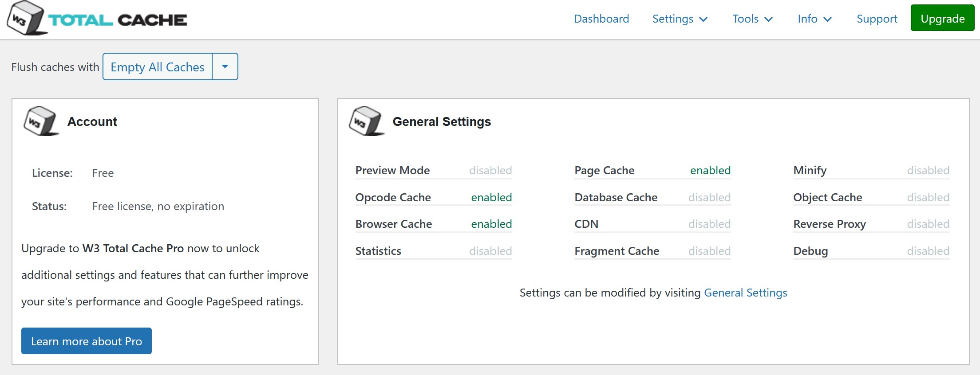Screen dimensions: 980x375
Task: Click the Minify label
Action: [x=810, y=170]
